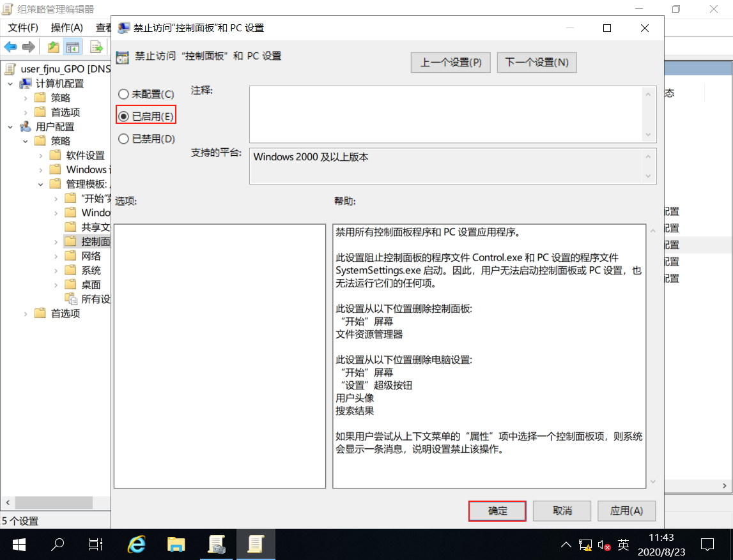Viewport: 733px width, 560px height.
Task: Click the 取消 button
Action: coord(562,511)
